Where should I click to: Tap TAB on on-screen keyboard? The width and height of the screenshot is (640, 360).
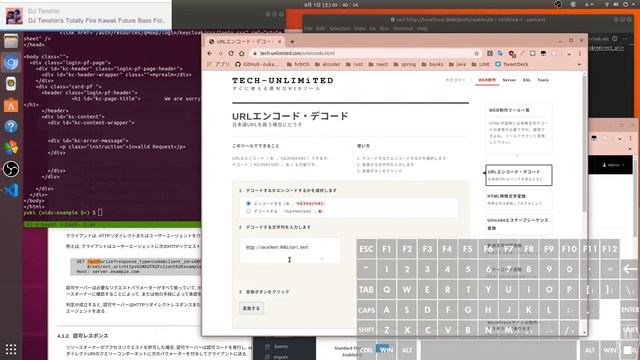pyautogui.click(x=366, y=289)
